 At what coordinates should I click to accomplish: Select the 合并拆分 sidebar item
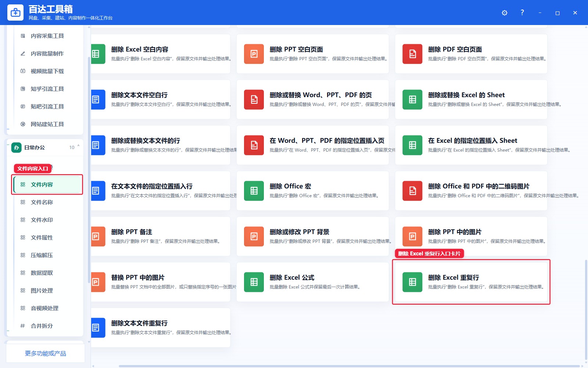pyautogui.click(x=47, y=326)
